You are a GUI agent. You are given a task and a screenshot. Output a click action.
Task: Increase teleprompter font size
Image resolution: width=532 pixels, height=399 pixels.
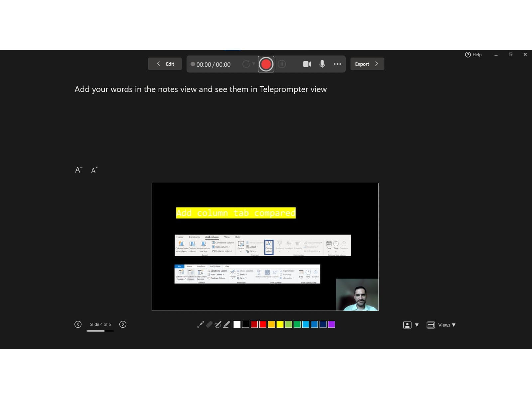pos(78,170)
